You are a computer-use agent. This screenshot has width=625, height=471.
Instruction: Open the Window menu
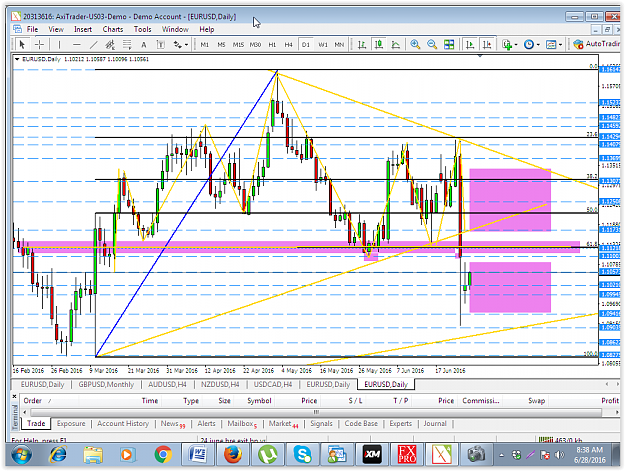pyautogui.click(x=175, y=29)
